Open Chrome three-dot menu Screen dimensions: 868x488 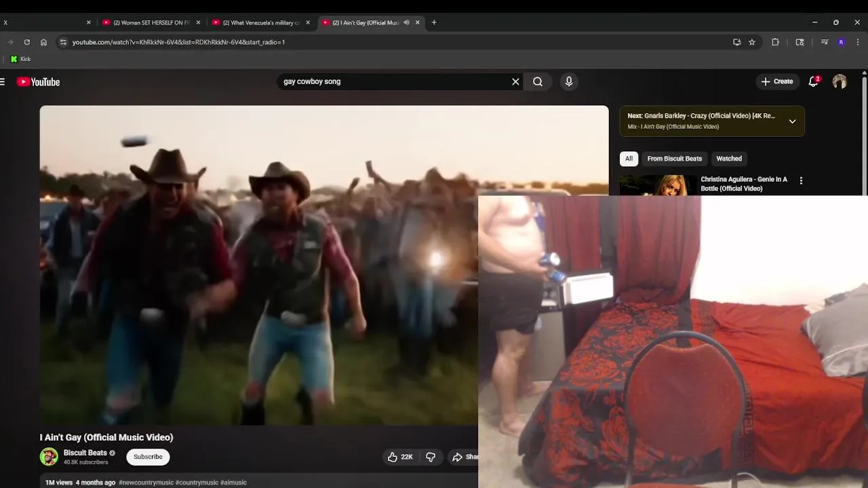click(858, 42)
